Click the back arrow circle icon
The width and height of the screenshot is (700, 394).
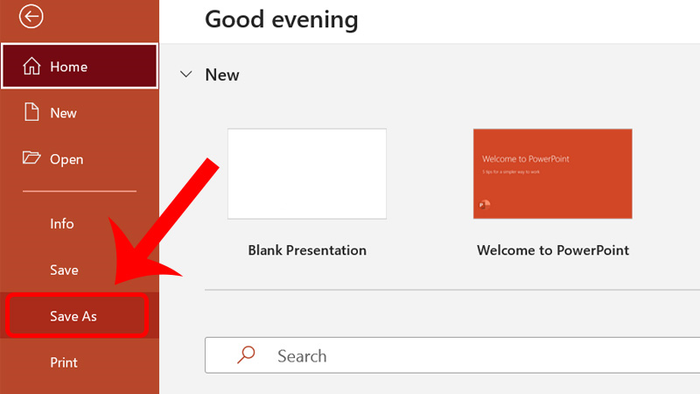[31, 17]
